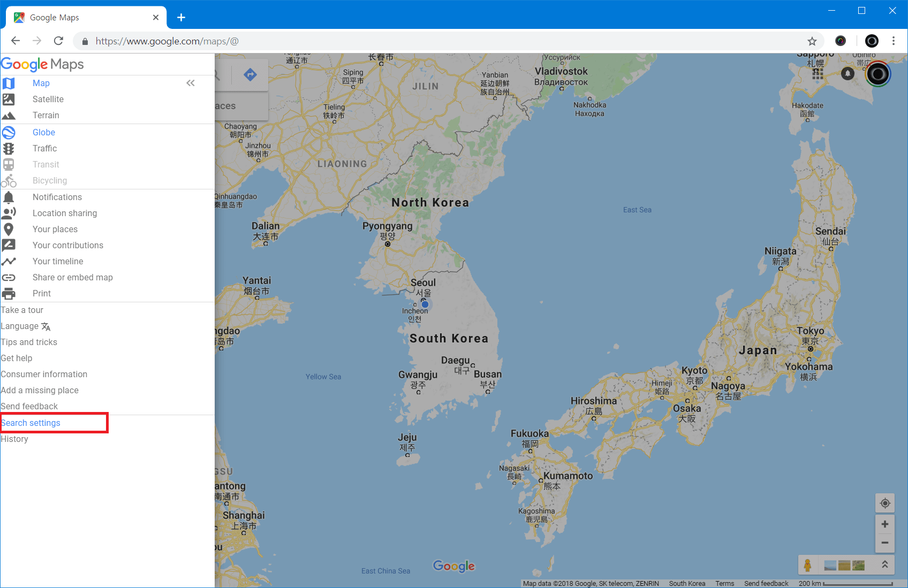Image resolution: width=908 pixels, height=588 pixels.
Task: Click the show your location button
Action: pos(885,503)
